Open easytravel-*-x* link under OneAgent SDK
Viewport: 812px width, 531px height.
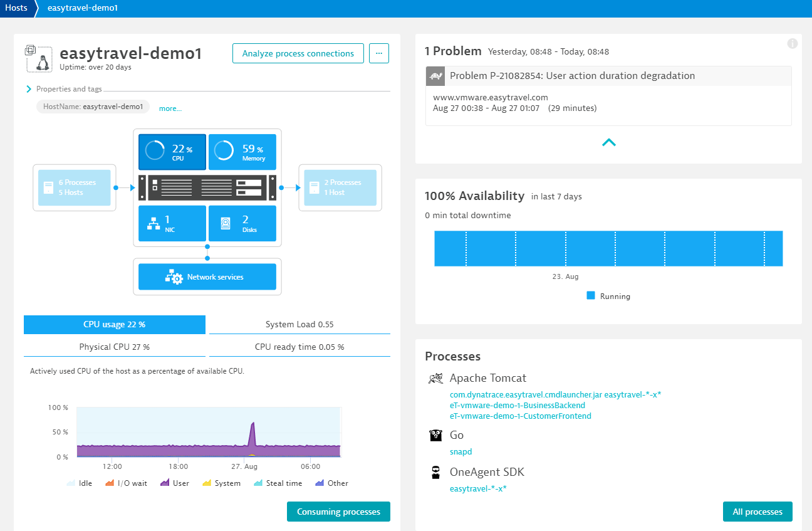(478, 488)
